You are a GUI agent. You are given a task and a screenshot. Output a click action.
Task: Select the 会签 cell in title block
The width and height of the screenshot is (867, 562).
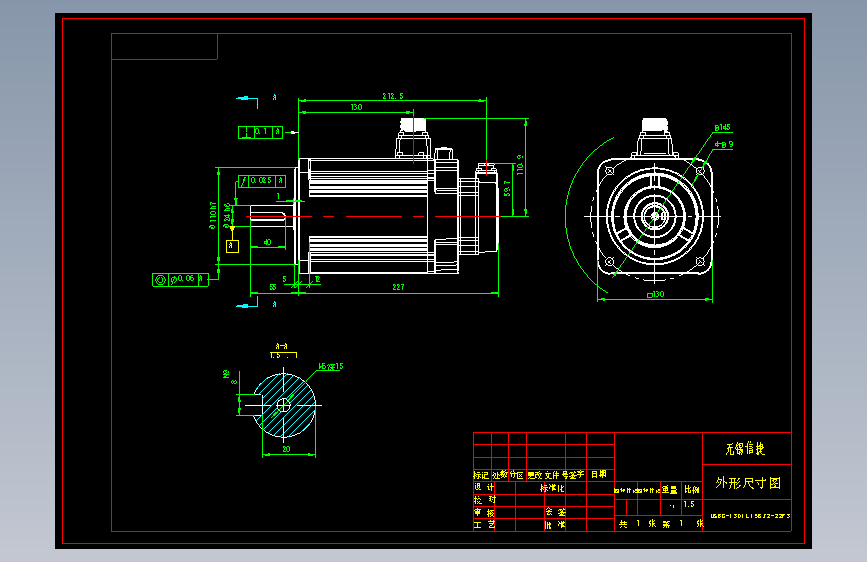pyautogui.click(x=555, y=512)
